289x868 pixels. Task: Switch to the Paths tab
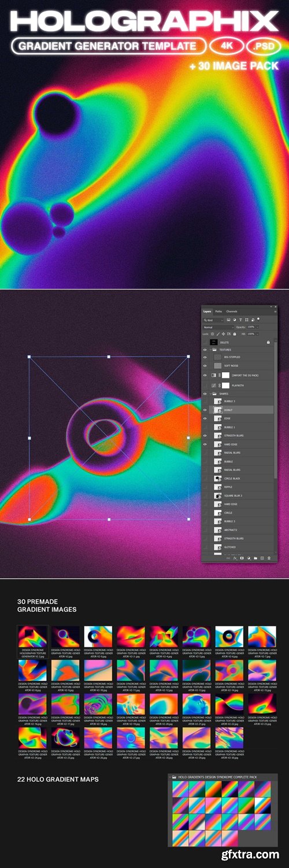coord(218,311)
